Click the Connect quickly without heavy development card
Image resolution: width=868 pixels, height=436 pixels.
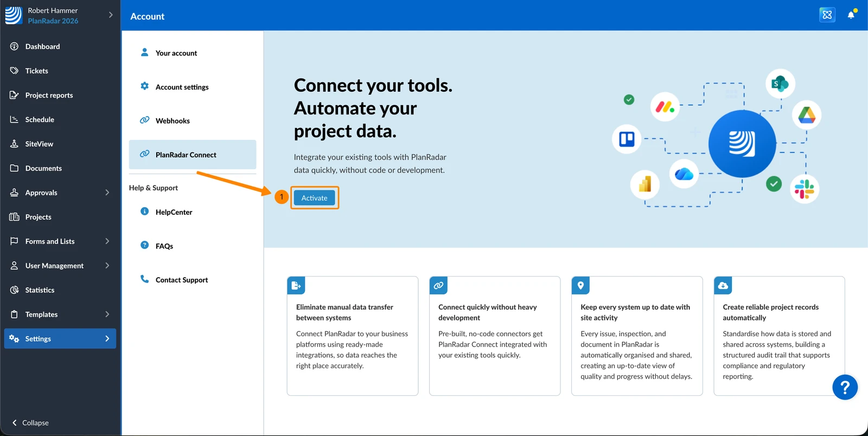pyautogui.click(x=495, y=336)
